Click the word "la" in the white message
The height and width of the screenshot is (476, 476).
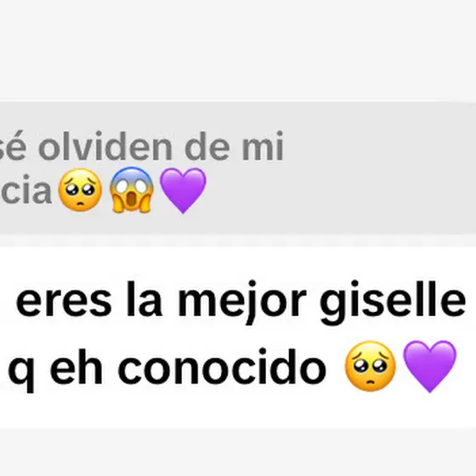point(144,299)
